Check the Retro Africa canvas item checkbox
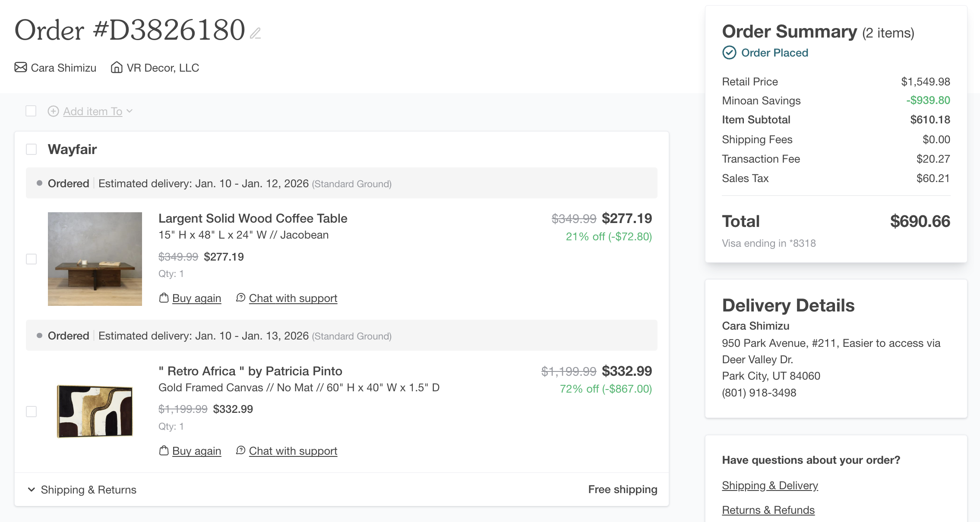Viewport: 980px width, 522px height. [31, 412]
